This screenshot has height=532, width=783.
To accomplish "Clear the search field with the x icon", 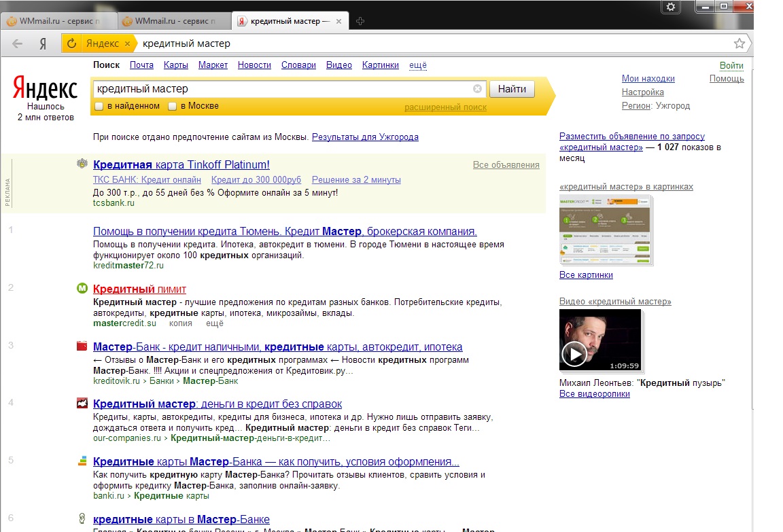I will (x=477, y=89).
